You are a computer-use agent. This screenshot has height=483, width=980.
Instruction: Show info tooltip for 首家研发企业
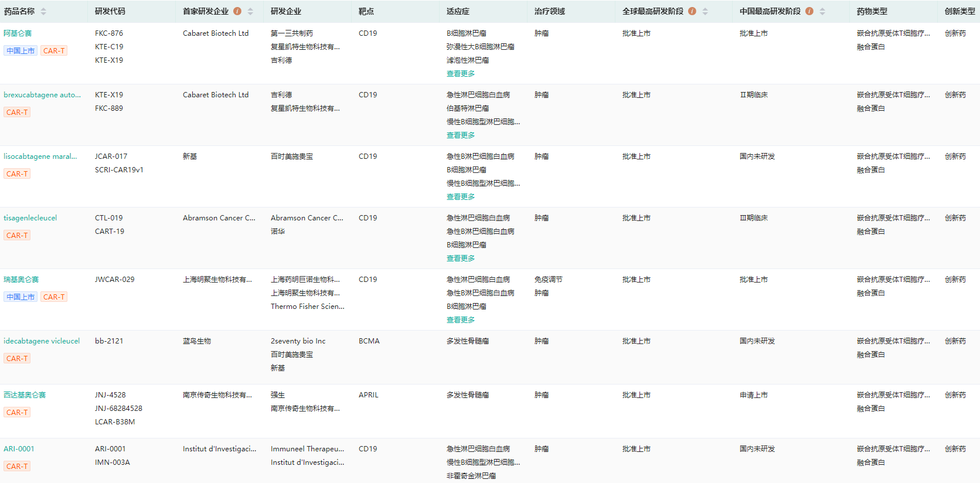237,11
